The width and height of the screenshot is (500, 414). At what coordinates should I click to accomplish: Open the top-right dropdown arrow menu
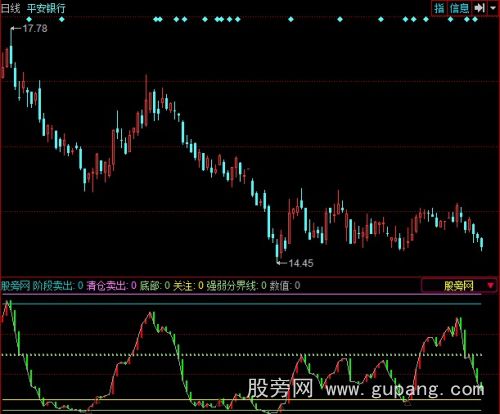pyautogui.click(x=493, y=8)
